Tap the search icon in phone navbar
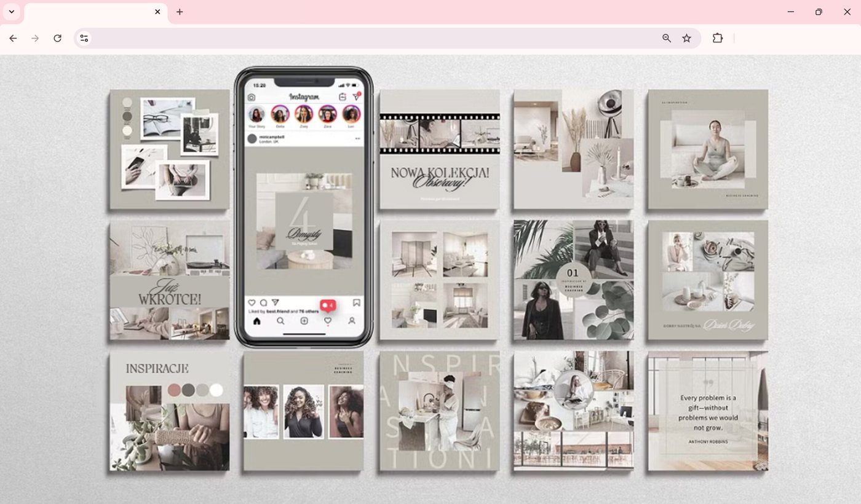This screenshot has width=861, height=504. (280, 321)
